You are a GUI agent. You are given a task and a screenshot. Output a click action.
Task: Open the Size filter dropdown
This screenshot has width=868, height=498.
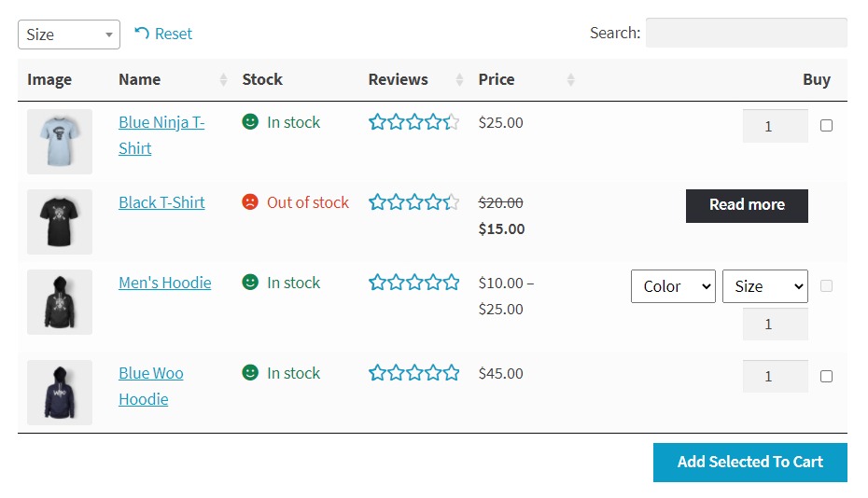(69, 35)
